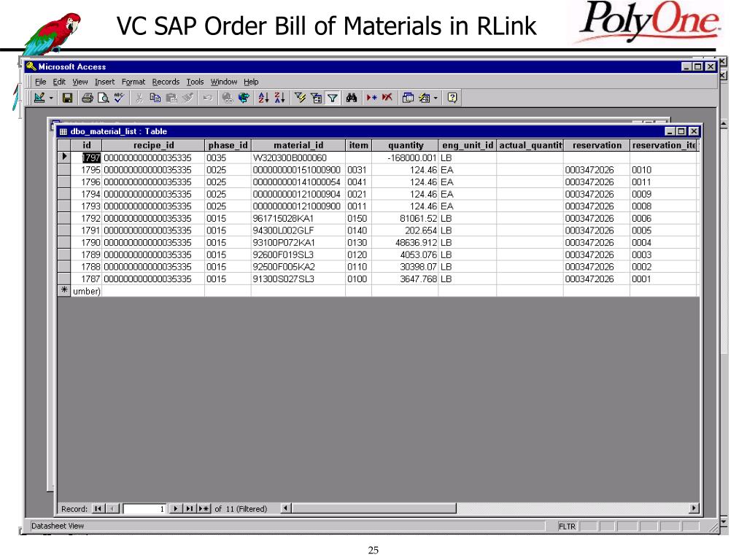The width and height of the screenshot is (747, 560).
Task: Select the quantity column header
Action: click(406, 145)
